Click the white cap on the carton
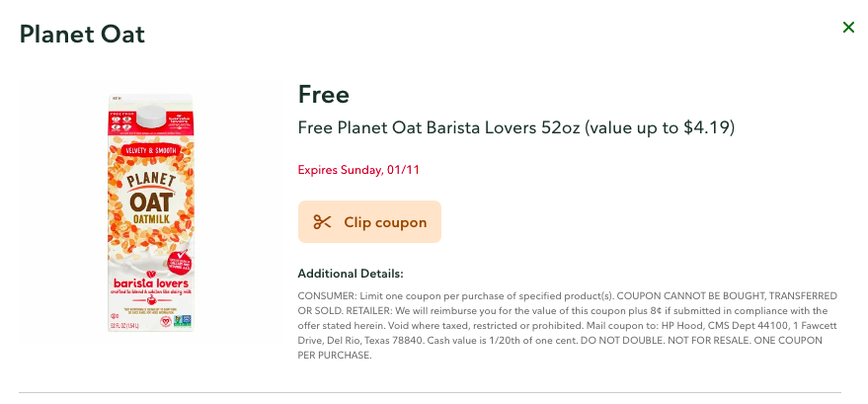The height and width of the screenshot is (404, 868). [151, 112]
